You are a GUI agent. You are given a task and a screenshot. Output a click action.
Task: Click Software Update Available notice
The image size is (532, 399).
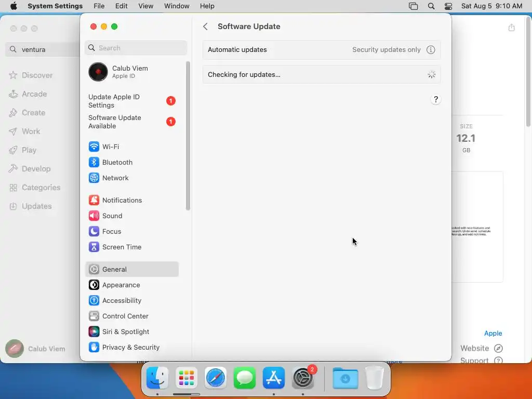tap(131, 122)
